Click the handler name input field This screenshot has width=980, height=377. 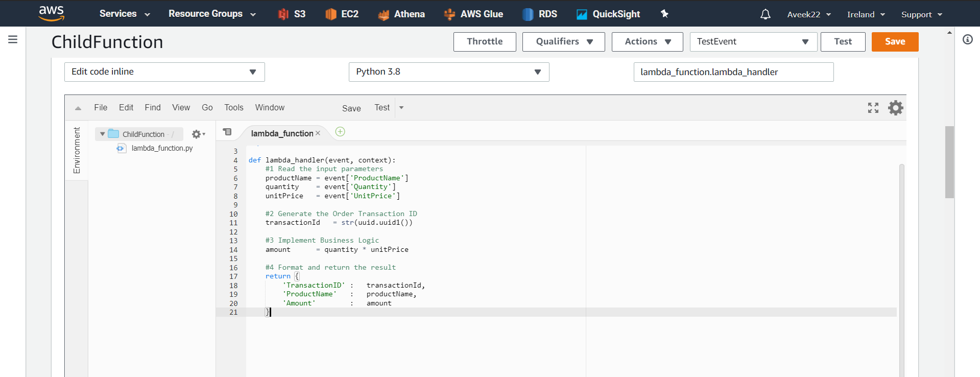[733, 72]
